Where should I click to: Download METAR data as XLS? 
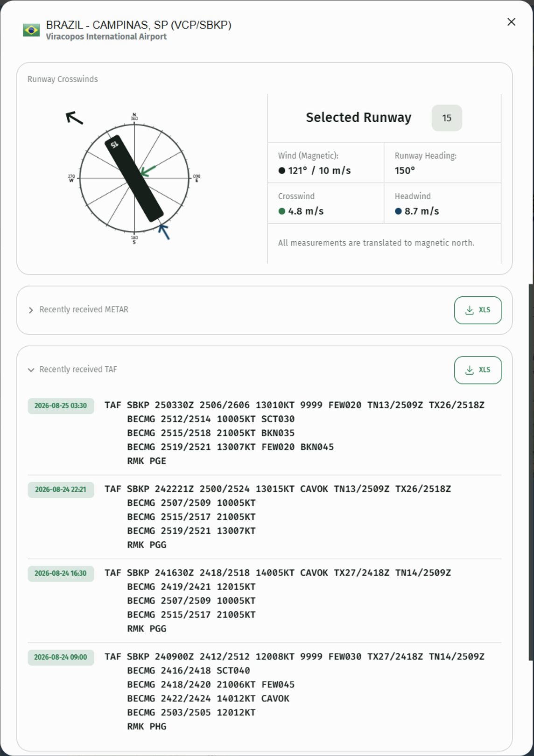tap(478, 310)
